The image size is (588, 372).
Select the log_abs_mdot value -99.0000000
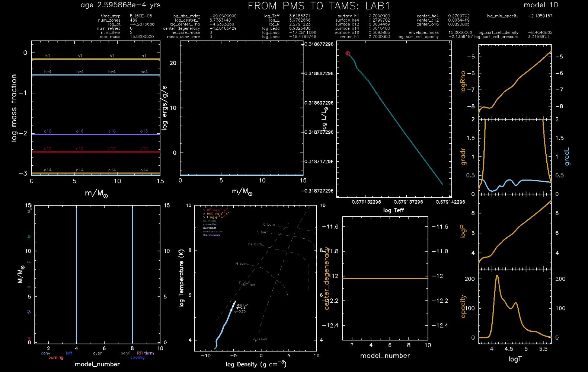tap(223, 16)
